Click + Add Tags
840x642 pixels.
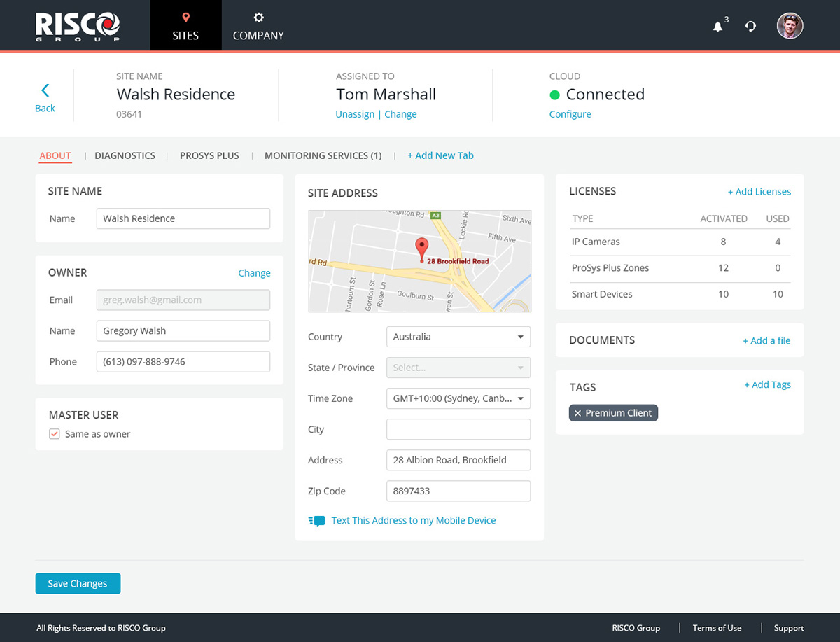[767, 385]
